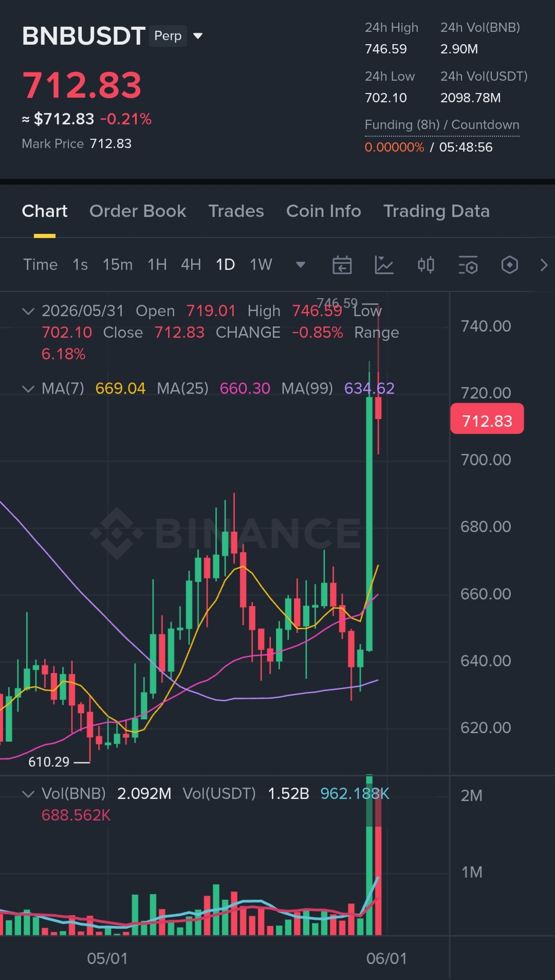Collapse the OHLC candle info row
Viewport: 555px width, 980px height.
28,311
